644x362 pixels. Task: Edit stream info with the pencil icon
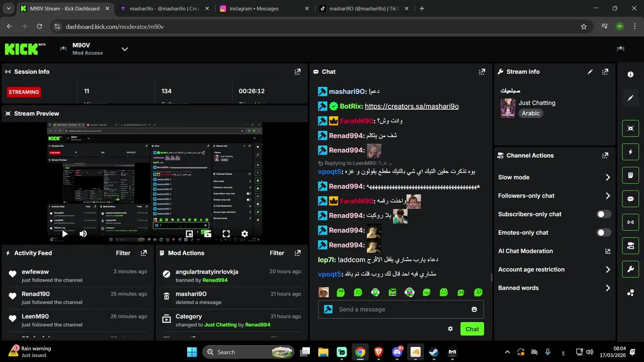tap(590, 72)
